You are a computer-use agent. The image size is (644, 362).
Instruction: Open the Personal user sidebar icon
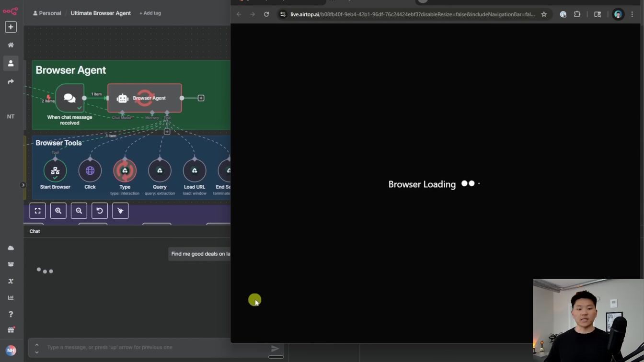(11, 63)
